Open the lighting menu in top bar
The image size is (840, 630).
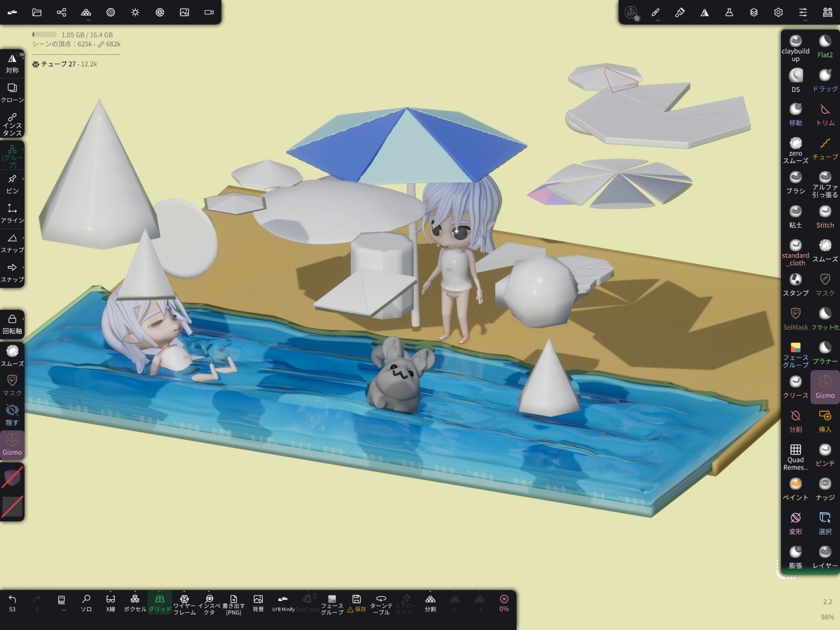tap(135, 12)
